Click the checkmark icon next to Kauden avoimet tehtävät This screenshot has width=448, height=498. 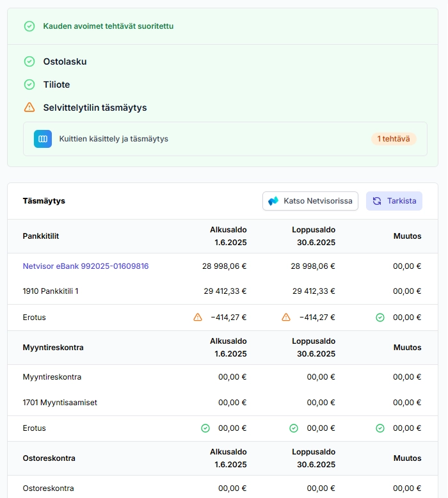pos(29,26)
